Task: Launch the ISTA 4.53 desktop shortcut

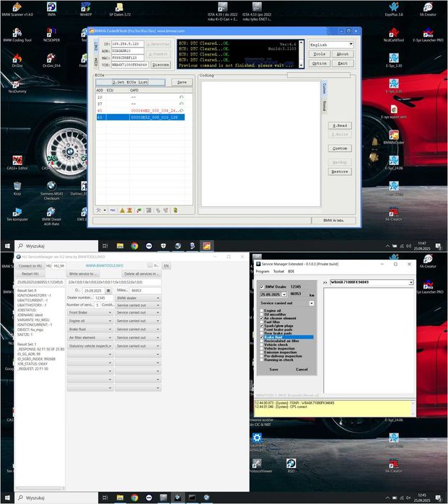Action: point(257,11)
